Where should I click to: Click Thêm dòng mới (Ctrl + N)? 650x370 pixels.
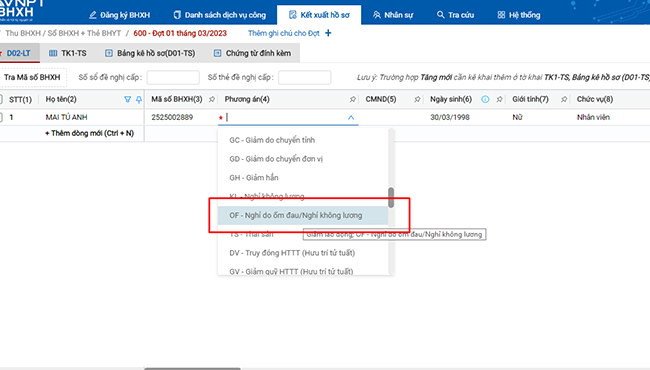pos(90,133)
